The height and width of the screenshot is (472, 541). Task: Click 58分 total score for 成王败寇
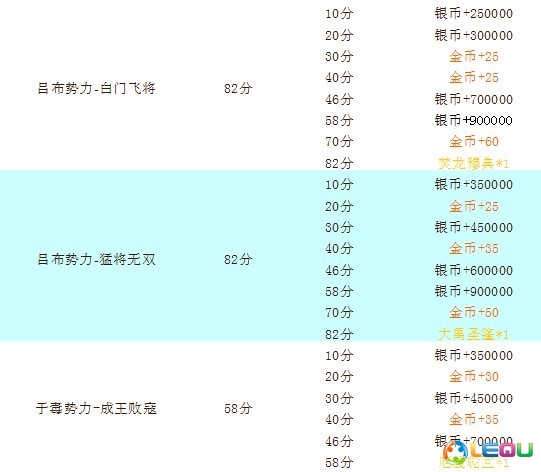[238, 408]
